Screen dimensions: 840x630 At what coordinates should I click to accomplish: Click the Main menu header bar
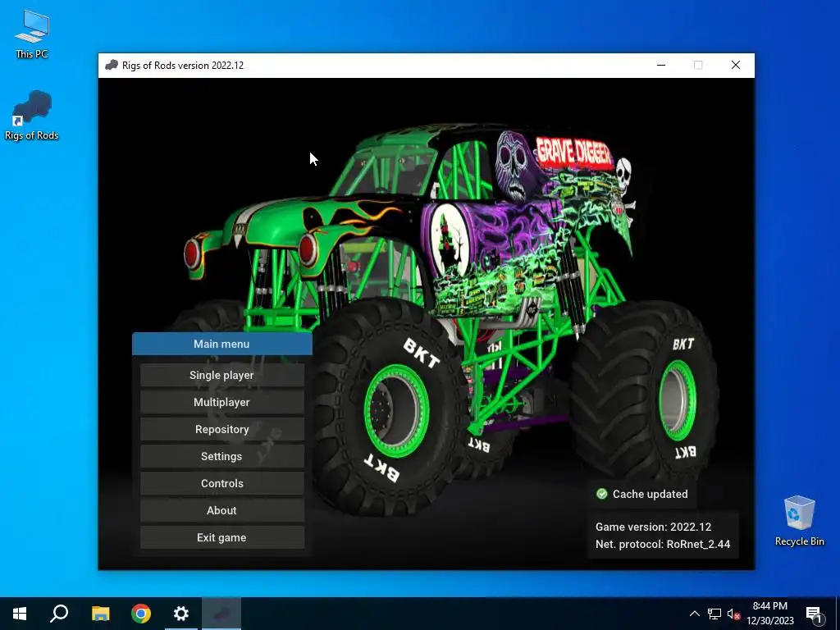pos(221,344)
